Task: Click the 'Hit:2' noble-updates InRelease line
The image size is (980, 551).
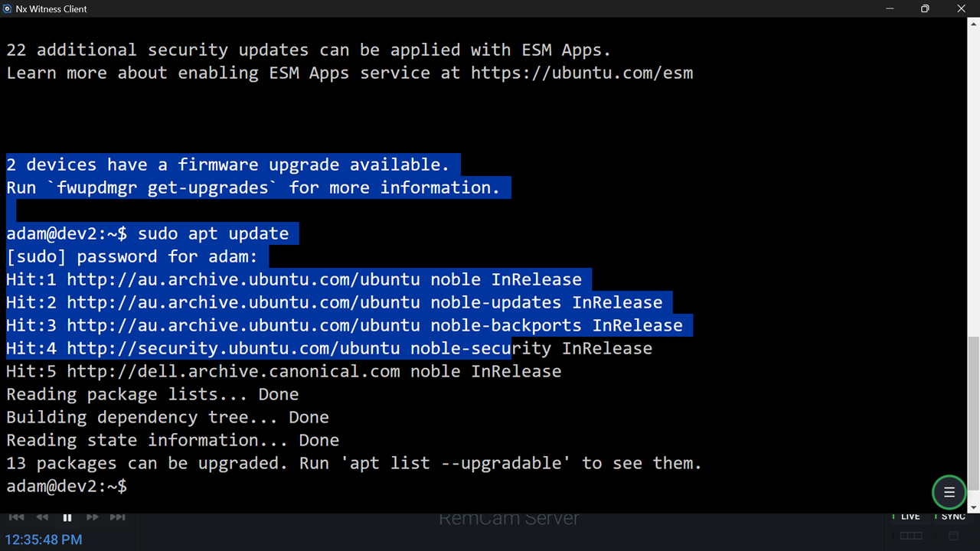Action: 334,303
